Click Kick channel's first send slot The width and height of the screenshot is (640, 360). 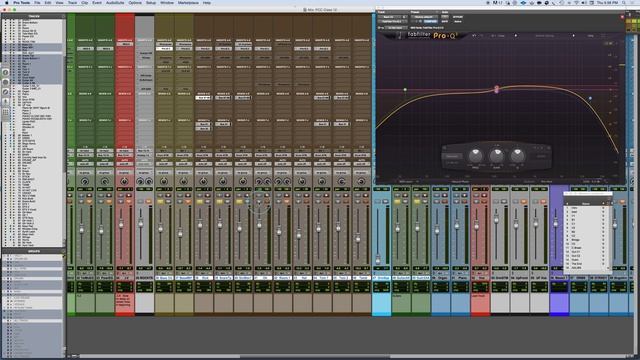click(x=203, y=98)
